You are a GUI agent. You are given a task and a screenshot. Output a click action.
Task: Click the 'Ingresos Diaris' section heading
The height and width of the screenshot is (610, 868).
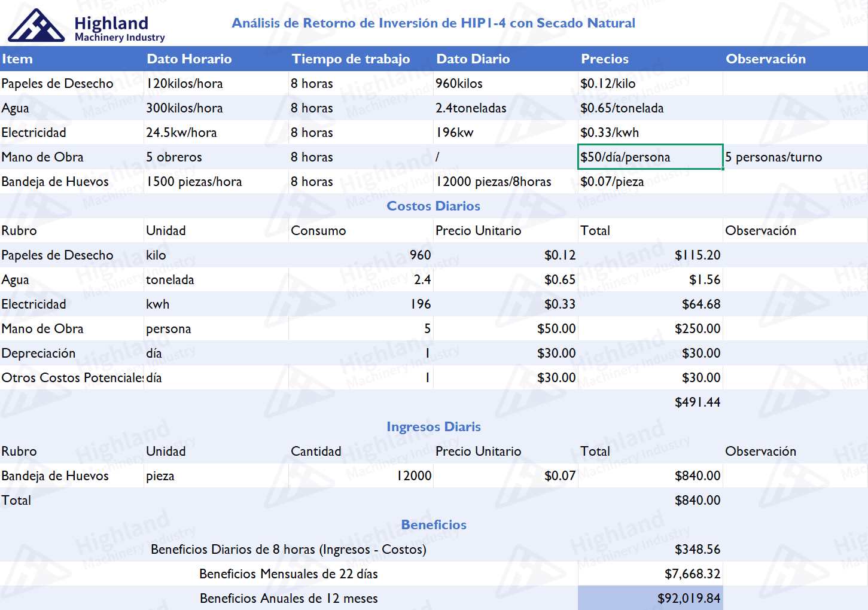click(x=433, y=427)
